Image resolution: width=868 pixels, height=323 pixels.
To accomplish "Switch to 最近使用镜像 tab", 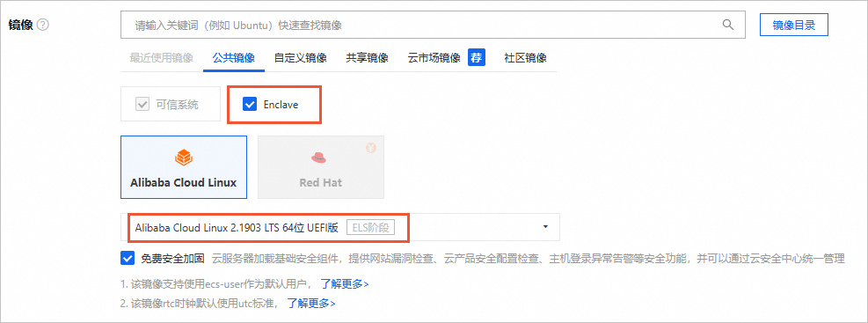I will [x=161, y=58].
